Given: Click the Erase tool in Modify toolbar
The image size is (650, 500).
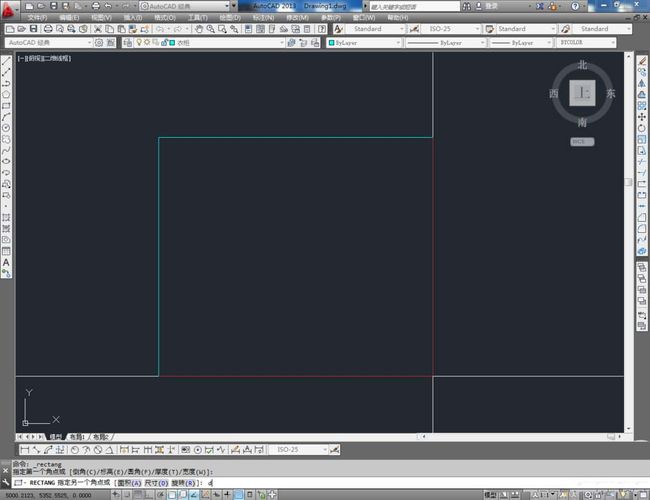Looking at the screenshot, I should pos(642,61).
